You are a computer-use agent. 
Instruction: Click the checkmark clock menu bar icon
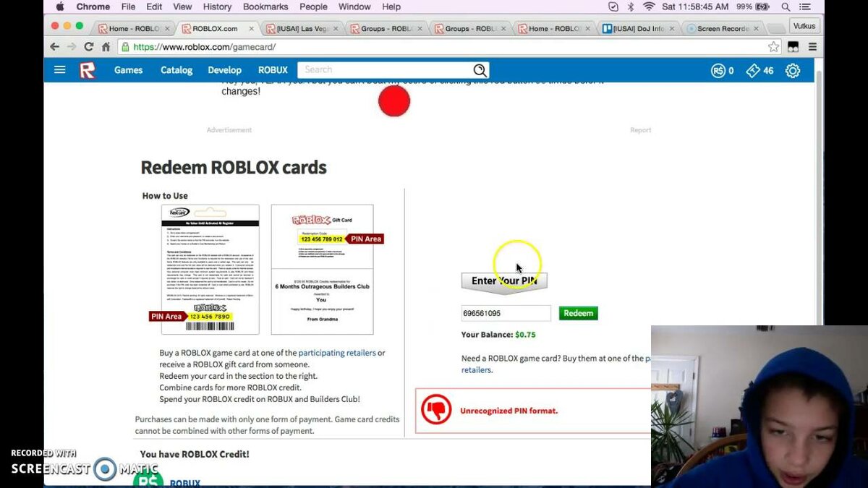[x=613, y=7]
